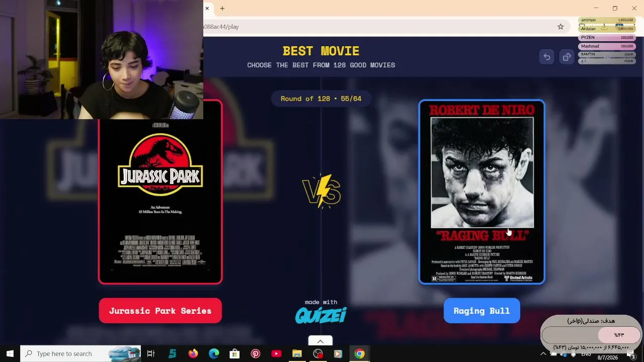Vote for Jurassic Park Series button
The width and height of the screenshot is (644, 362).
point(160,311)
